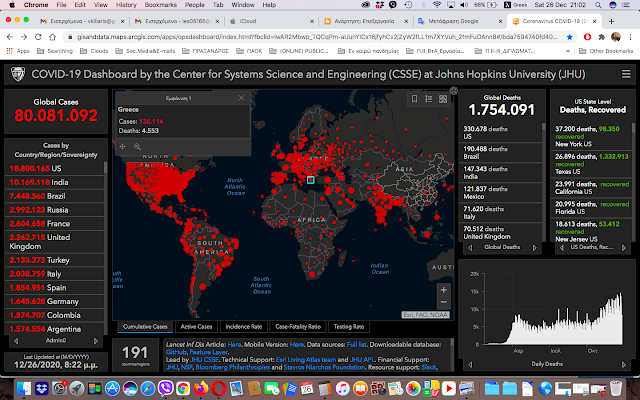This screenshot has width=640, height=400.
Task: Select US in the cases list
Action: (x=54, y=168)
